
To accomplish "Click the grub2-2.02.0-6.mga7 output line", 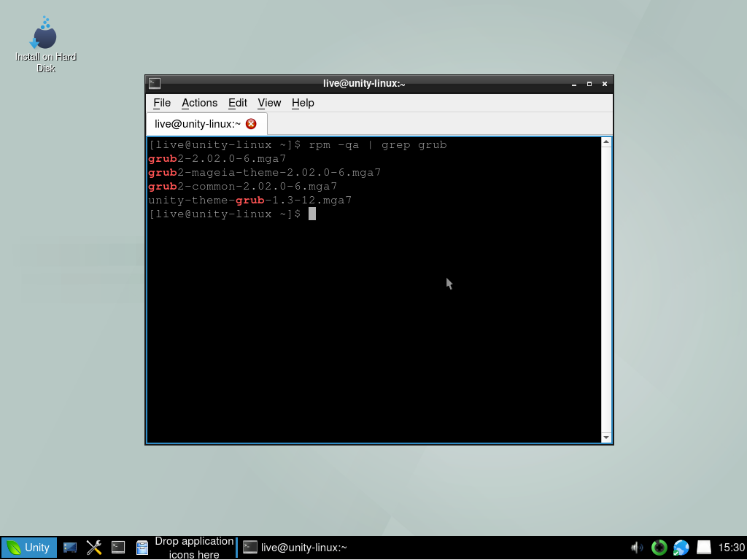I will coord(217,158).
